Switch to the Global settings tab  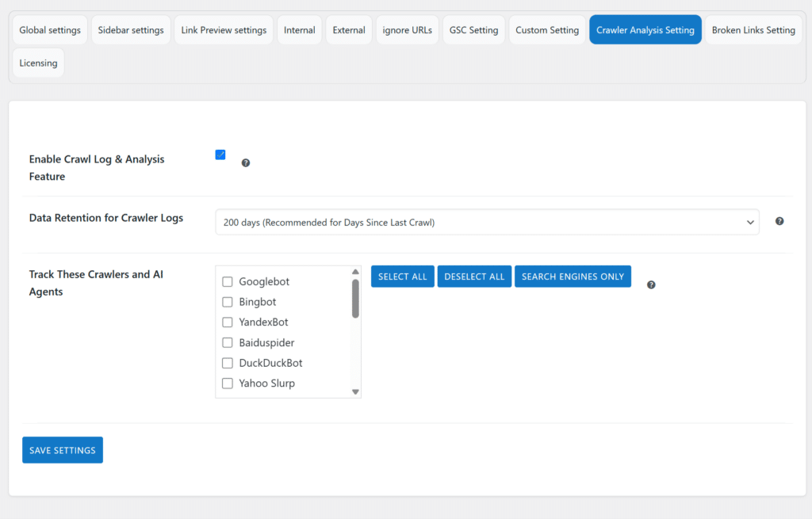point(49,29)
